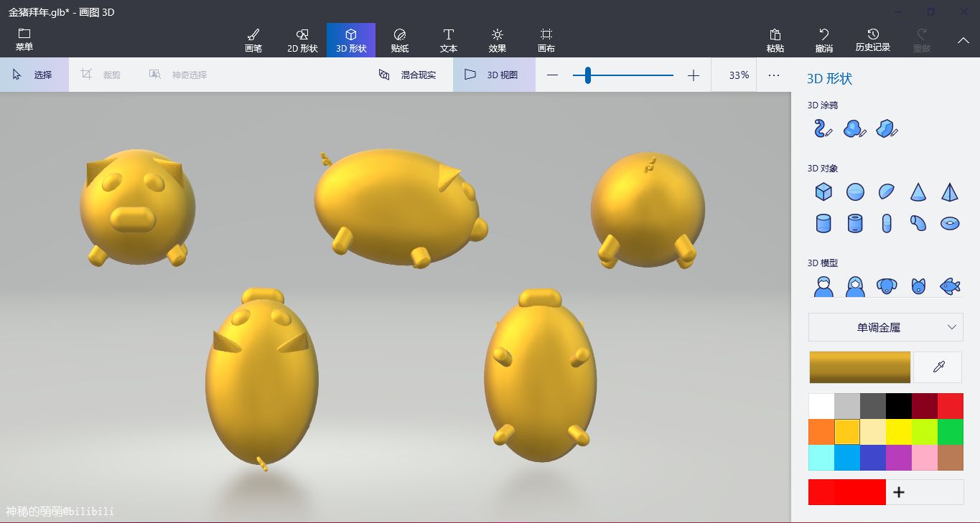Insert a cube 3D object
The height and width of the screenshot is (523, 980).
click(x=823, y=192)
